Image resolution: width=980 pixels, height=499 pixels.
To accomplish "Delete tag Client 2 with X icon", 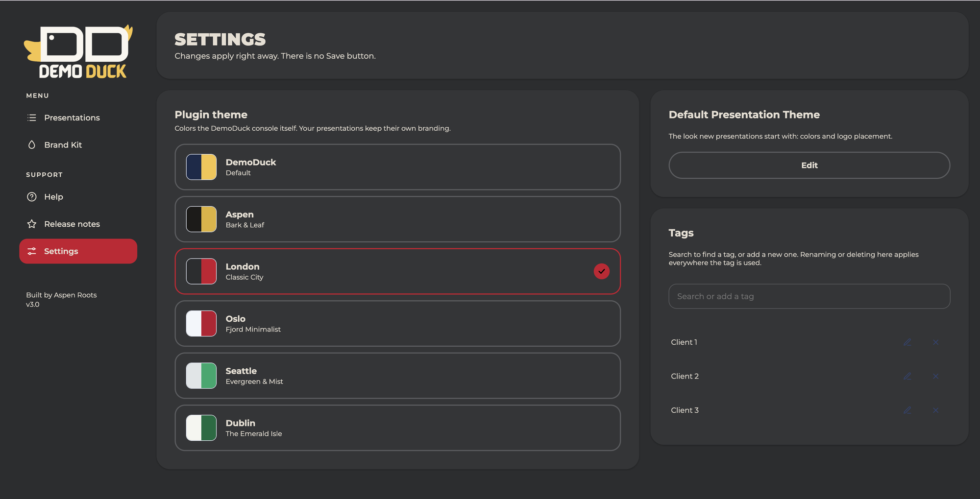I will (935, 376).
